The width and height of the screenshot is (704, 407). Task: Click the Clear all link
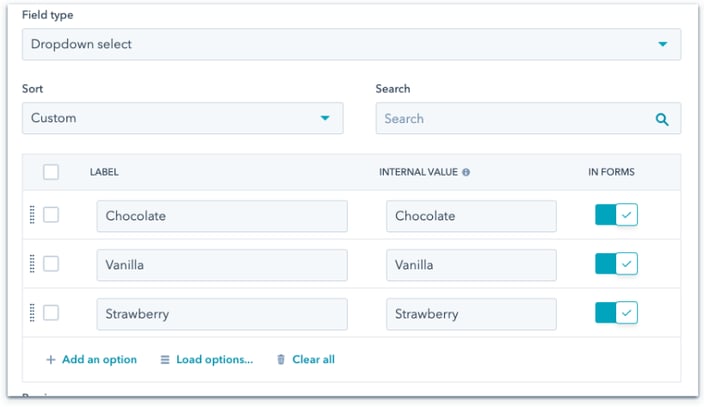313,359
